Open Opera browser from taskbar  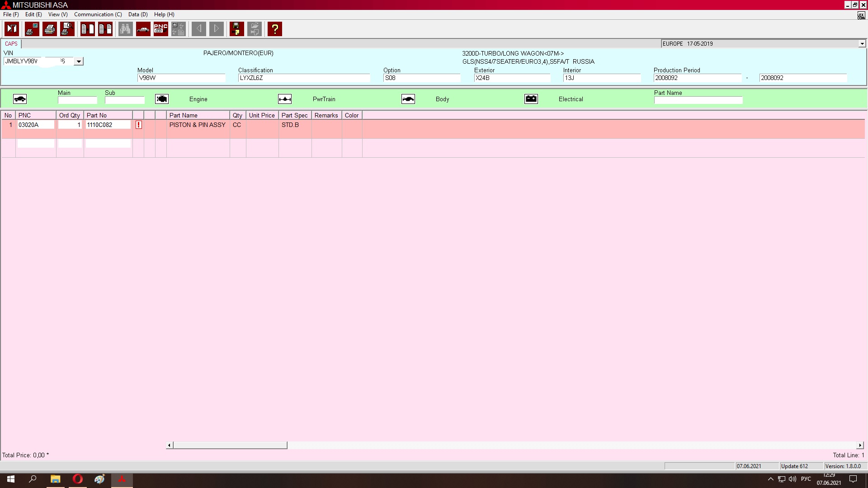tap(77, 479)
